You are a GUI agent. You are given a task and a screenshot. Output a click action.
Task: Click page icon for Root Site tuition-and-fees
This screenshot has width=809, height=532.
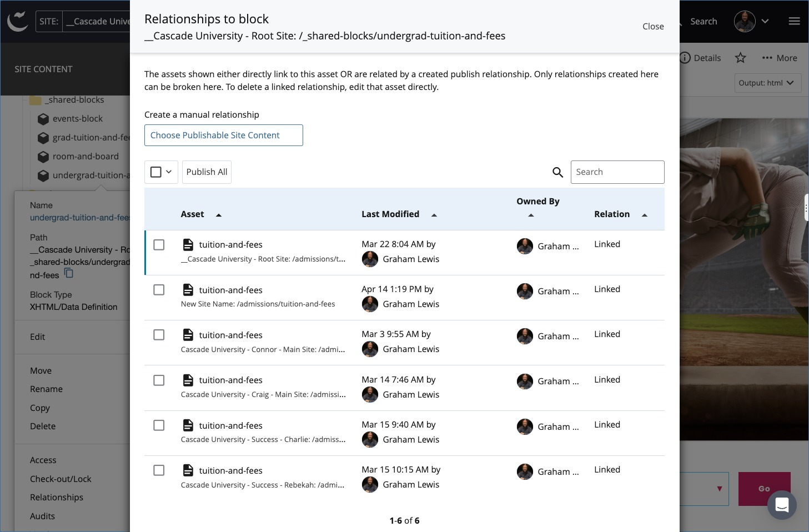pyautogui.click(x=188, y=244)
